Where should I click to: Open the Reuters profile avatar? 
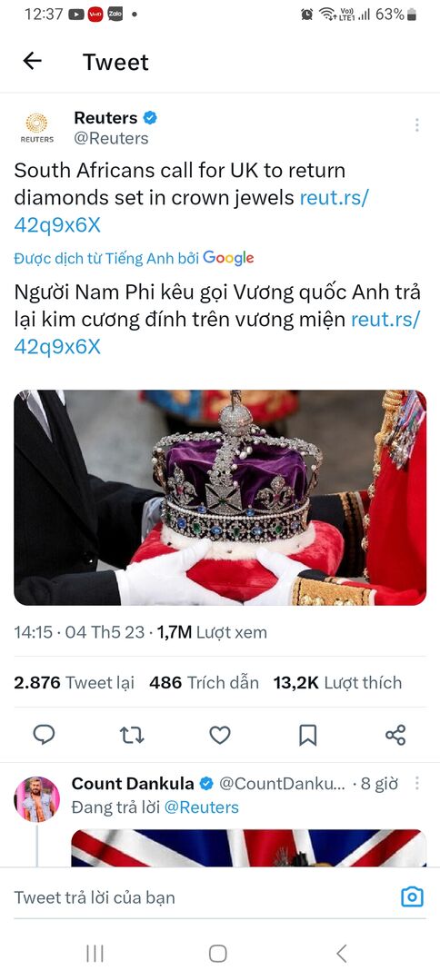[x=37, y=128]
